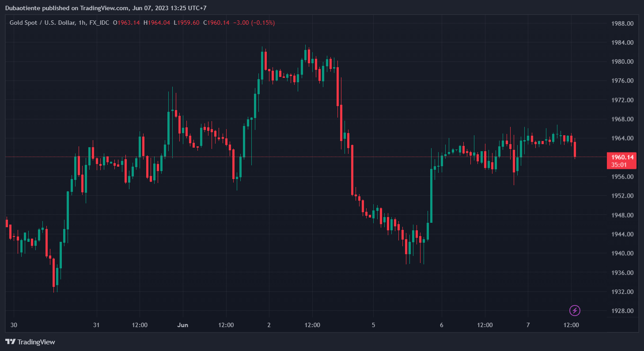Viewport: 644px width, 351px height.
Task: Click the 35:01 countdown timer
Action: [619, 165]
